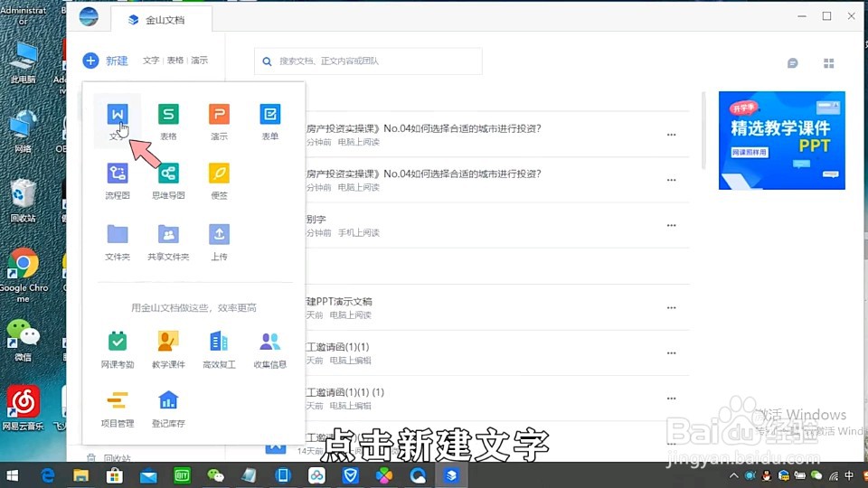Create a new 流程图 flowchart
The height and width of the screenshot is (488, 868).
click(x=118, y=181)
